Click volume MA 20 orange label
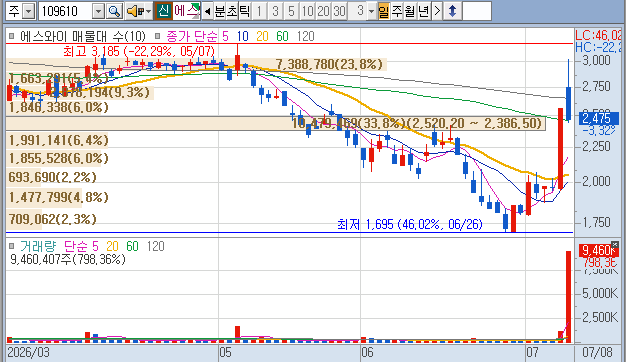Viewport: 626px width, 362px height. coord(112,246)
